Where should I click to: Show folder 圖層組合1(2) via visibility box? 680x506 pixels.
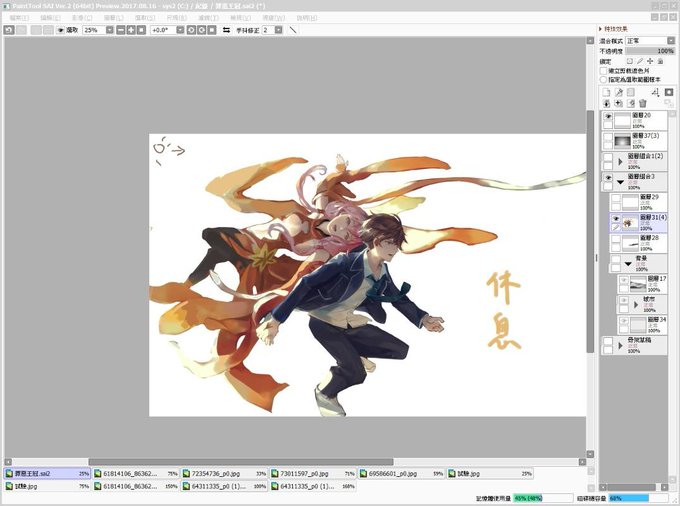[608, 157]
